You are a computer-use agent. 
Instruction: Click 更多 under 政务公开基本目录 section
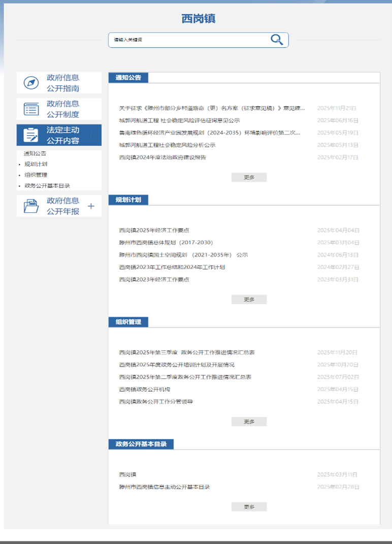coord(249,507)
